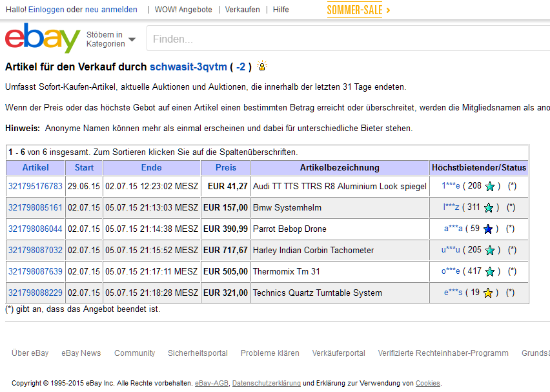
Task: Open item number 321798086044
Action: tap(35, 229)
